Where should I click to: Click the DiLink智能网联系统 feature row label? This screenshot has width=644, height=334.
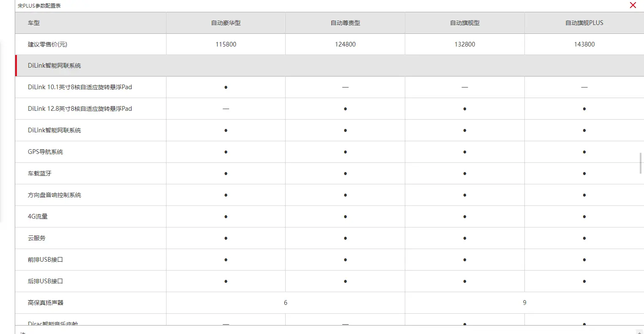pyautogui.click(x=55, y=130)
